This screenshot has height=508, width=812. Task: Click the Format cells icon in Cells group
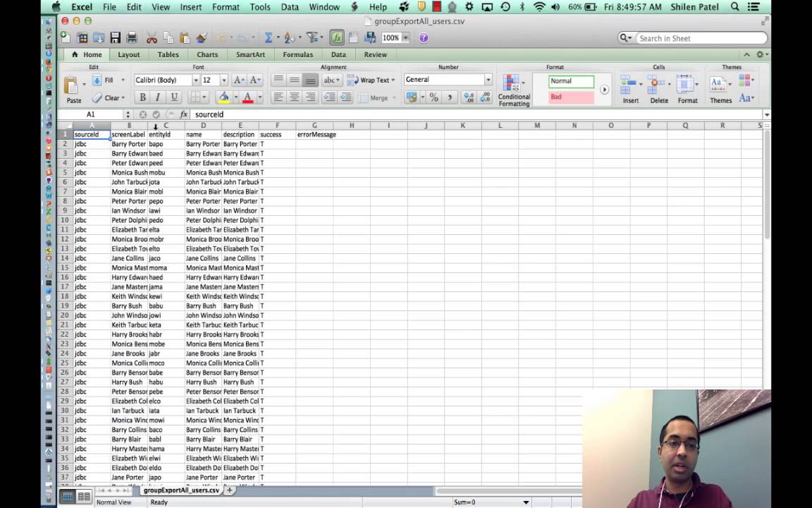[x=684, y=84]
